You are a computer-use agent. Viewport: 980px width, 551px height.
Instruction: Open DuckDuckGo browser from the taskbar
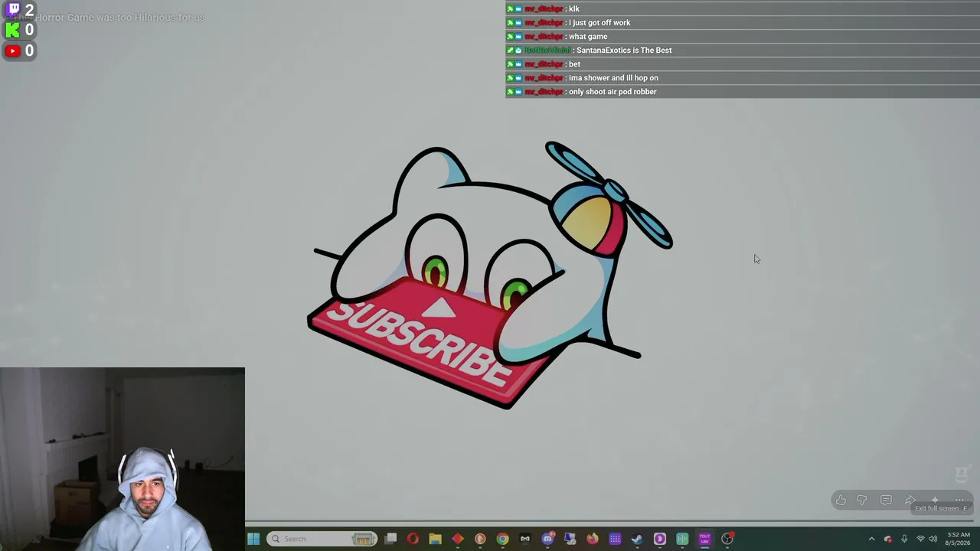click(480, 539)
